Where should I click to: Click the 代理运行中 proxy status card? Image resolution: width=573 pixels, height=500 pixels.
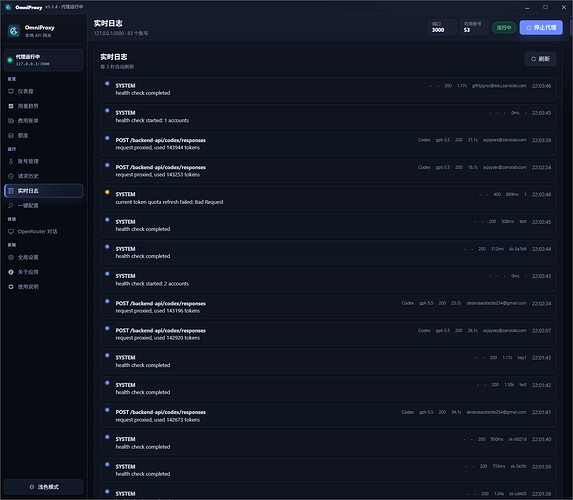coord(43,60)
